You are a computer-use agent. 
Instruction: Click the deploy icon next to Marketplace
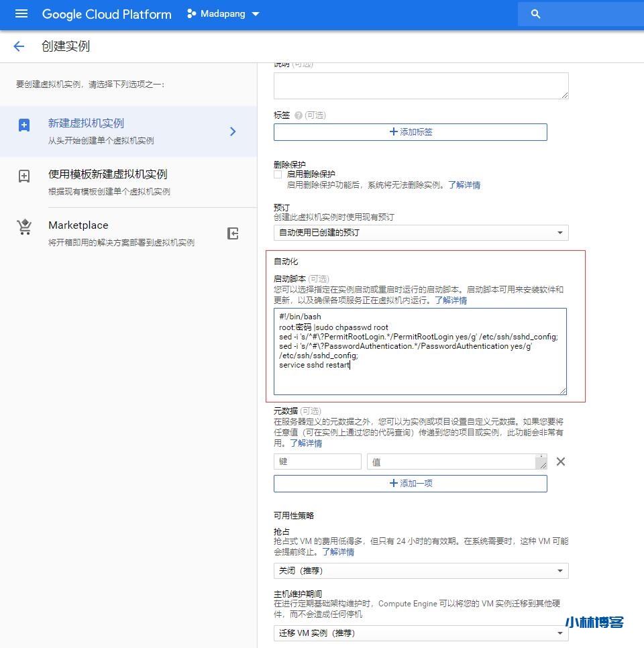tap(233, 232)
